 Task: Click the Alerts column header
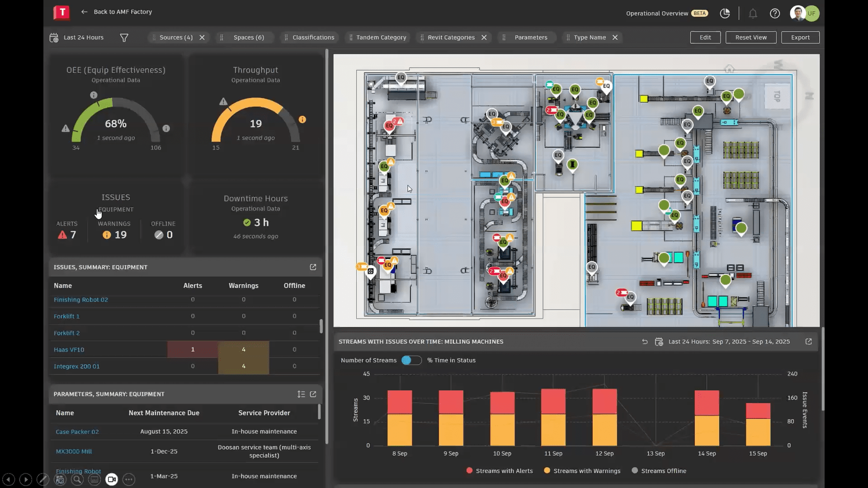click(193, 286)
